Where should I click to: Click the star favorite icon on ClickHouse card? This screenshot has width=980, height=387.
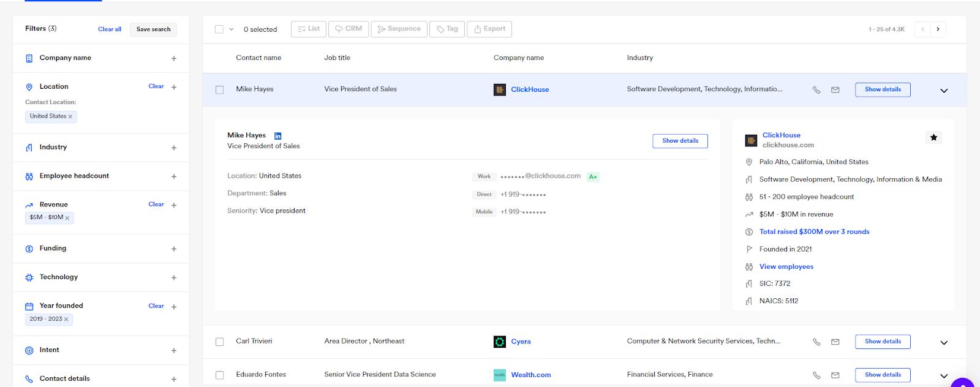coord(933,138)
